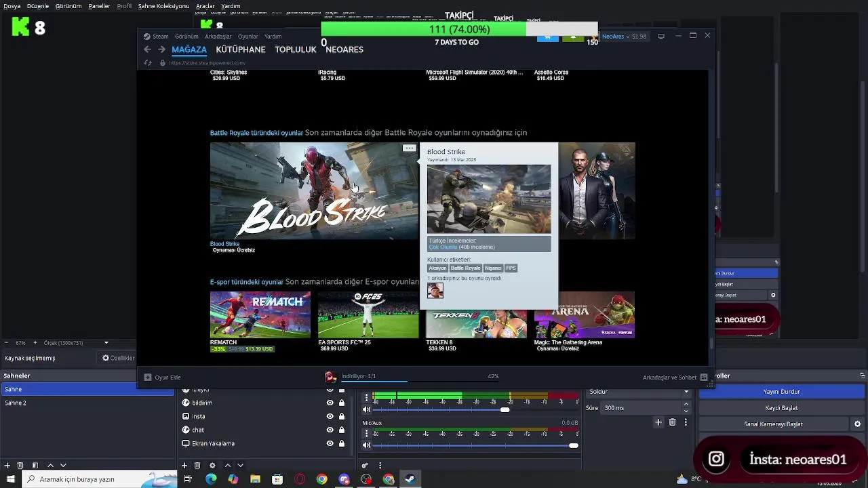The width and height of the screenshot is (868, 488).
Task: Unlock the bildirim source
Action: (x=342, y=403)
